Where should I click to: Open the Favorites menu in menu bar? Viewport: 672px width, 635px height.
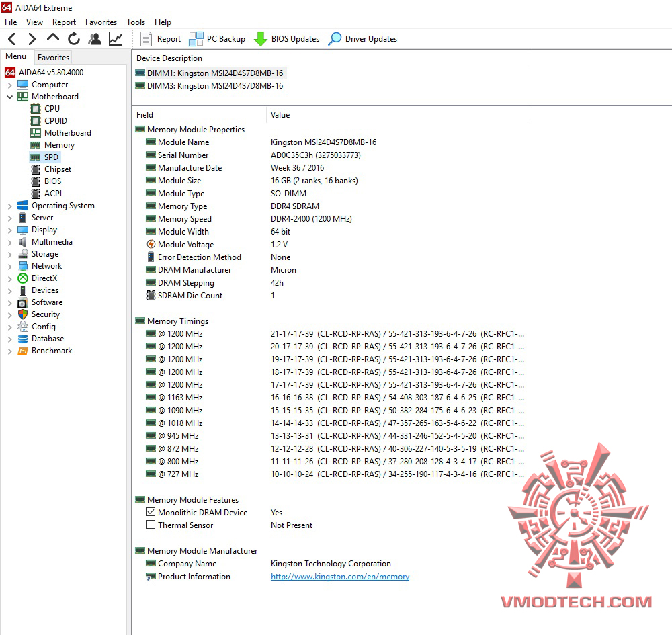click(101, 22)
